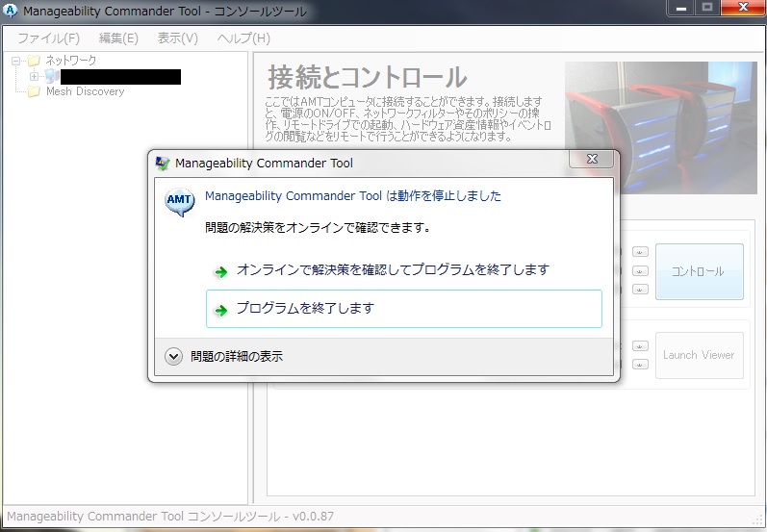The width and height of the screenshot is (767, 532).
Task: Open the 編集(E) menu
Action: pyautogui.click(x=118, y=38)
